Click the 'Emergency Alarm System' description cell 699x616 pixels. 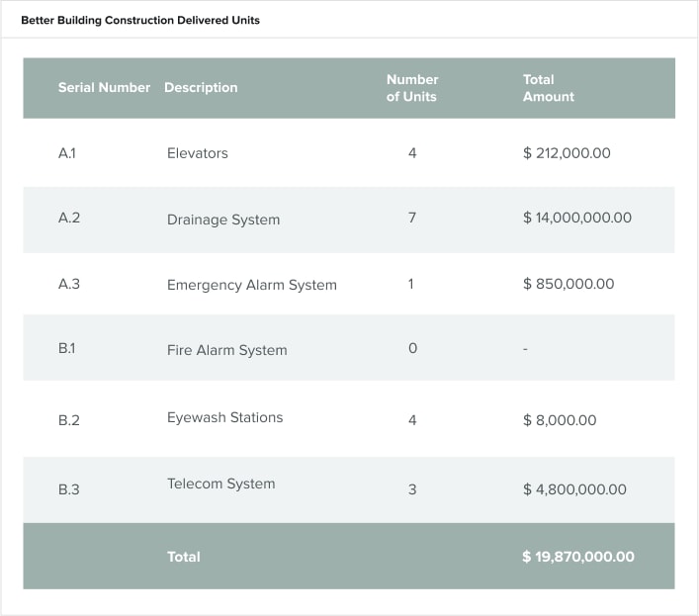point(252,286)
